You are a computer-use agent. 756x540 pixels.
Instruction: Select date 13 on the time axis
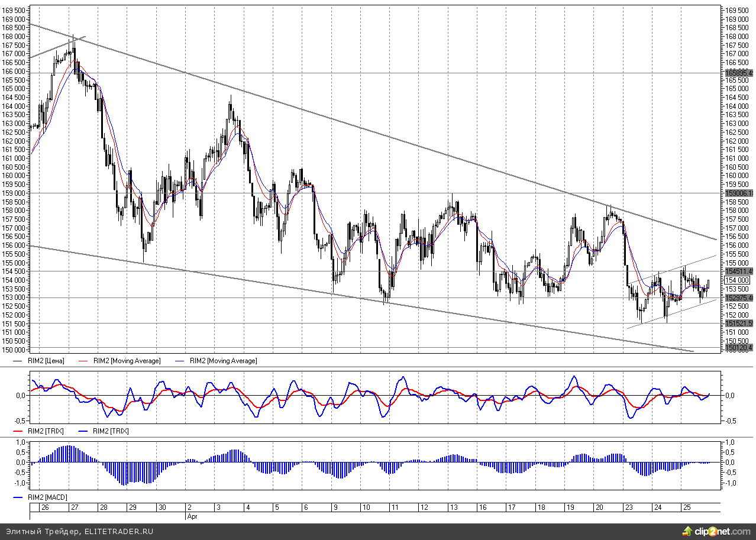pos(454,507)
